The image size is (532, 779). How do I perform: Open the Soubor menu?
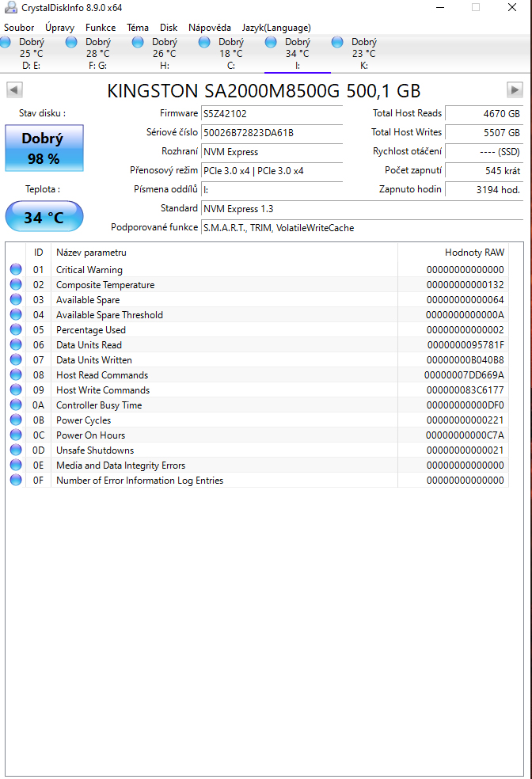pos(19,28)
